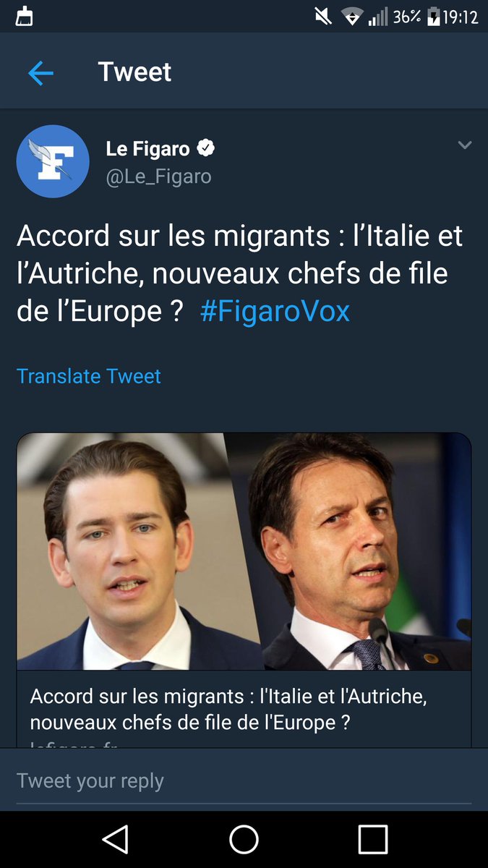Screen dimensions: 488x868
Task: Tap the Wi-Fi status icon
Action: 351,16
